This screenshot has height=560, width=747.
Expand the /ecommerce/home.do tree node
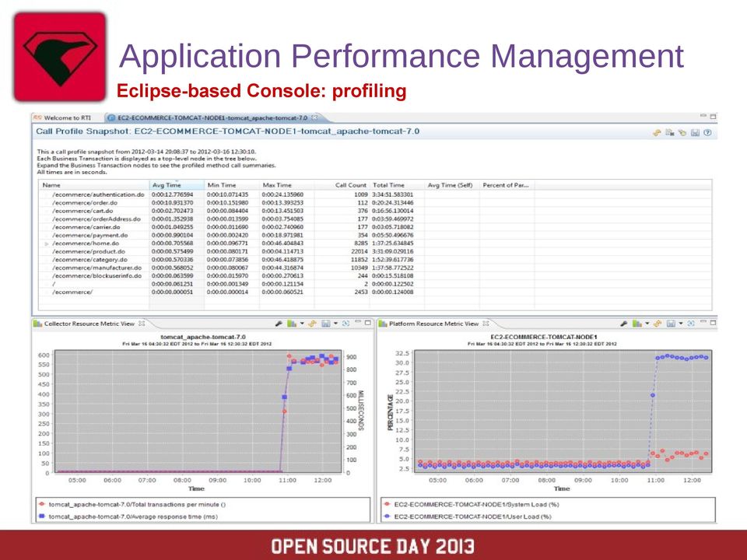[x=46, y=243]
